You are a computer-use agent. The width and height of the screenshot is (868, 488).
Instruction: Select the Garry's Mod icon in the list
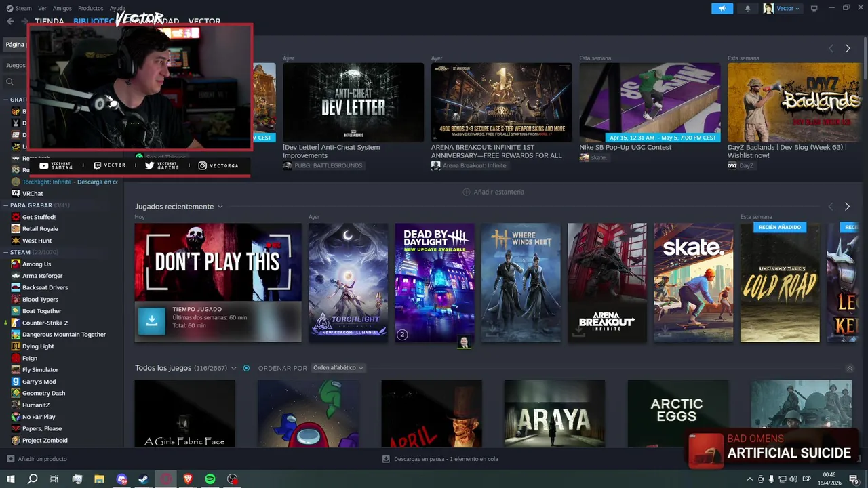point(16,382)
